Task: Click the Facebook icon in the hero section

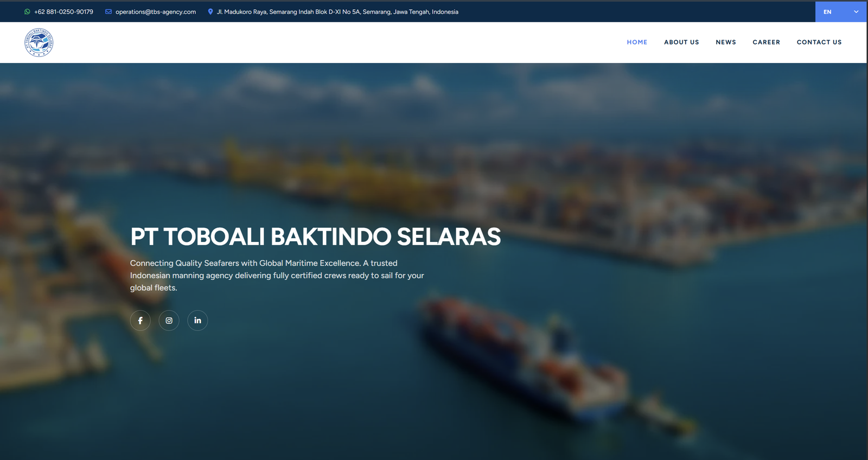Action: (140, 321)
